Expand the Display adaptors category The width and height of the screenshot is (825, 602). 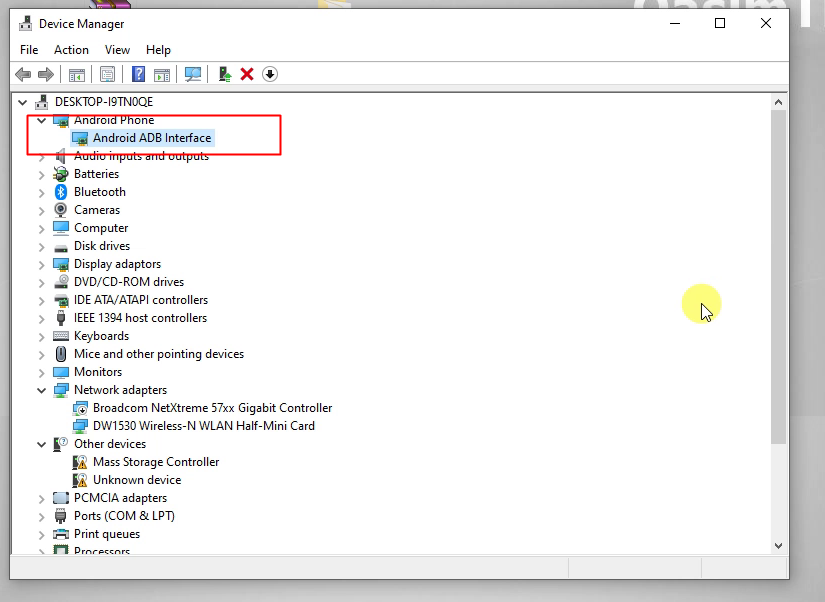point(42,265)
